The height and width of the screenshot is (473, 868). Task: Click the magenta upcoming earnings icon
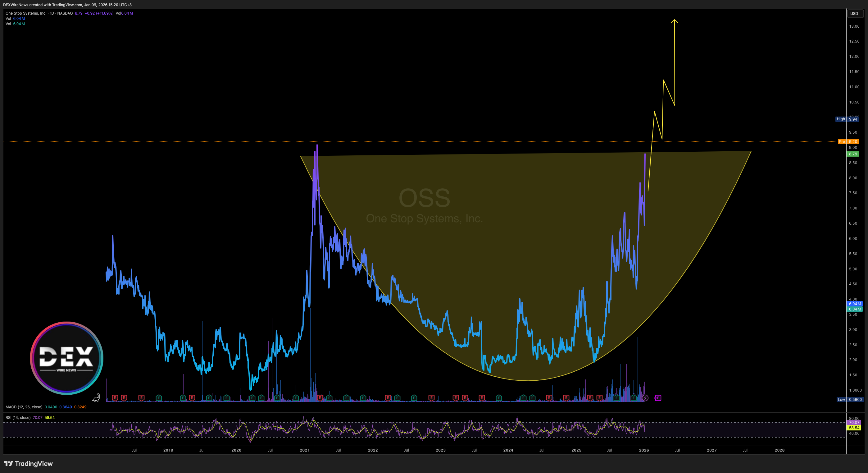coord(658,398)
